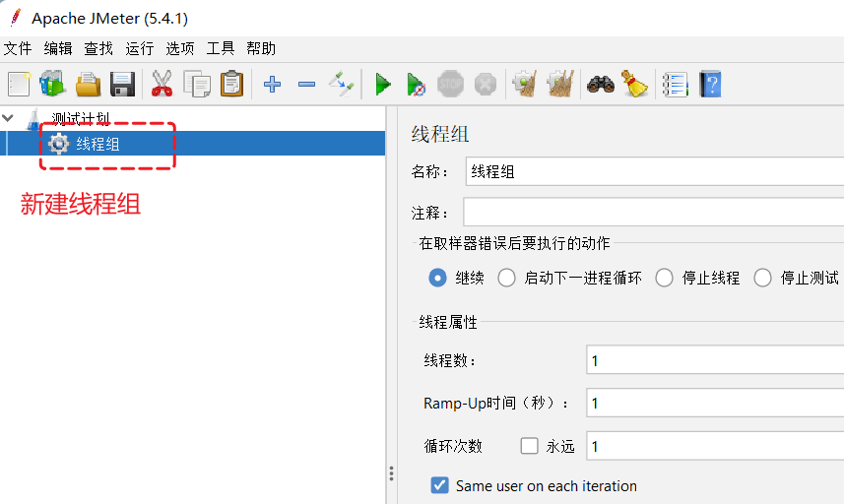This screenshot has width=844, height=504.
Task: Click the Cut scissors icon
Action: pos(162,85)
